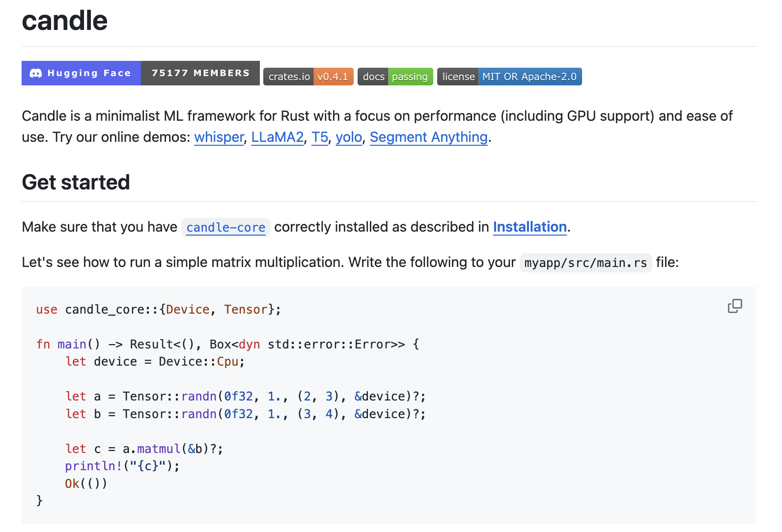This screenshot has width=782, height=532.
Task: Select the Get started section heading
Action: pyautogui.click(x=75, y=182)
